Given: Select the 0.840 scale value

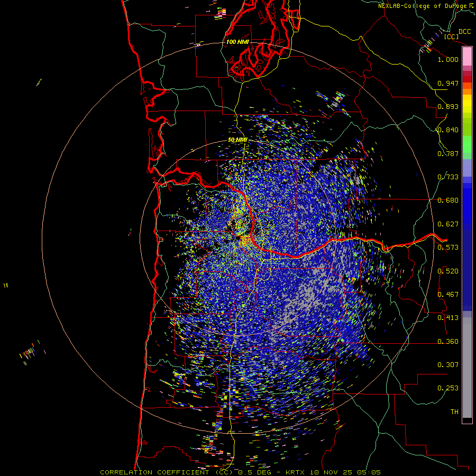Looking at the screenshot, I should point(448,130).
